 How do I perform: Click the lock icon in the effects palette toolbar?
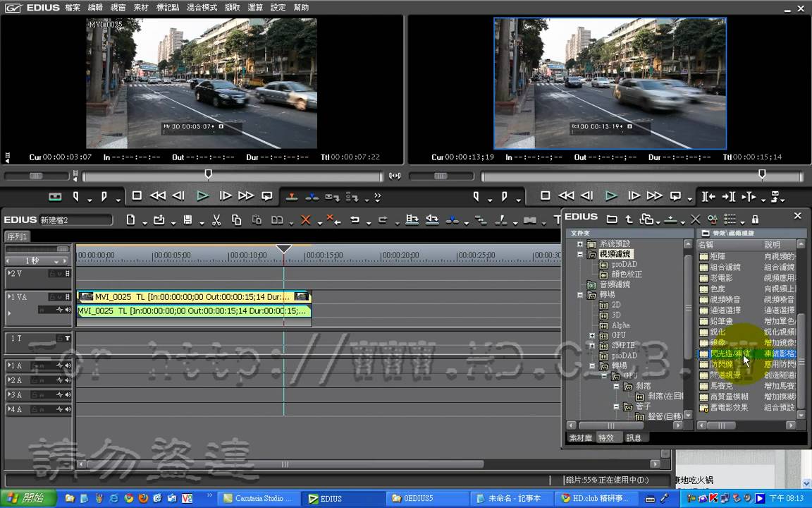755,219
